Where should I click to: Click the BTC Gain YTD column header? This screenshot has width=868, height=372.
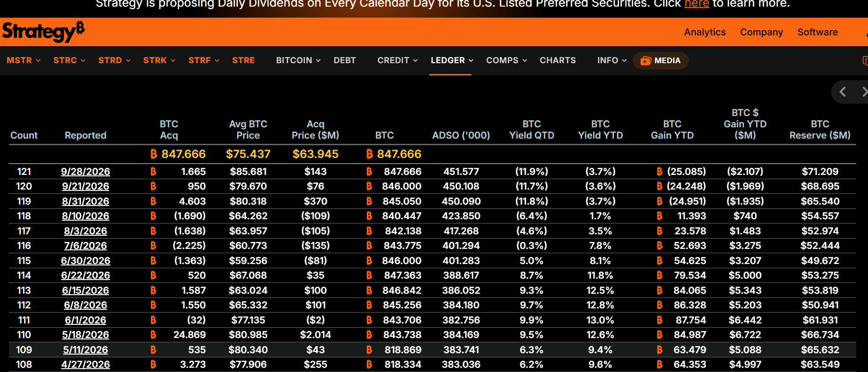click(672, 130)
